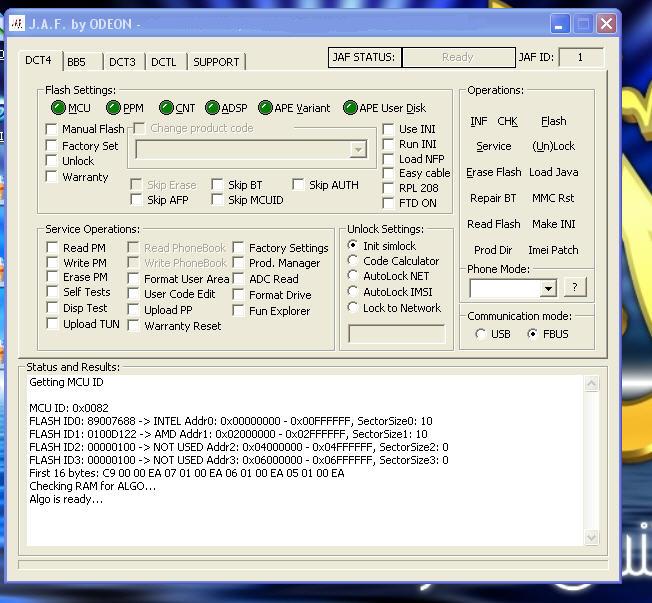652x603 pixels.
Task: Select the DCT4 tab
Action: point(39,60)
